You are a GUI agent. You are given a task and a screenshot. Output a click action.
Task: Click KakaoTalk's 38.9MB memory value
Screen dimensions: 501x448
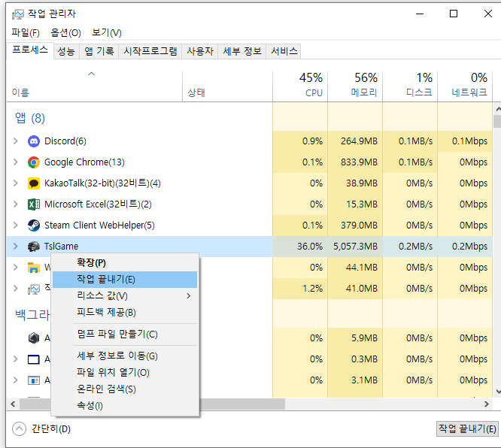(362, 183)
